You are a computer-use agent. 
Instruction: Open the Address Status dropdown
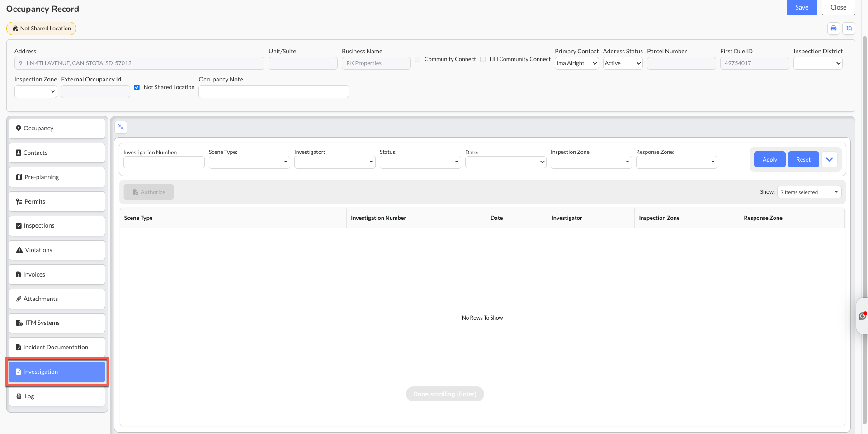point(623,63)
